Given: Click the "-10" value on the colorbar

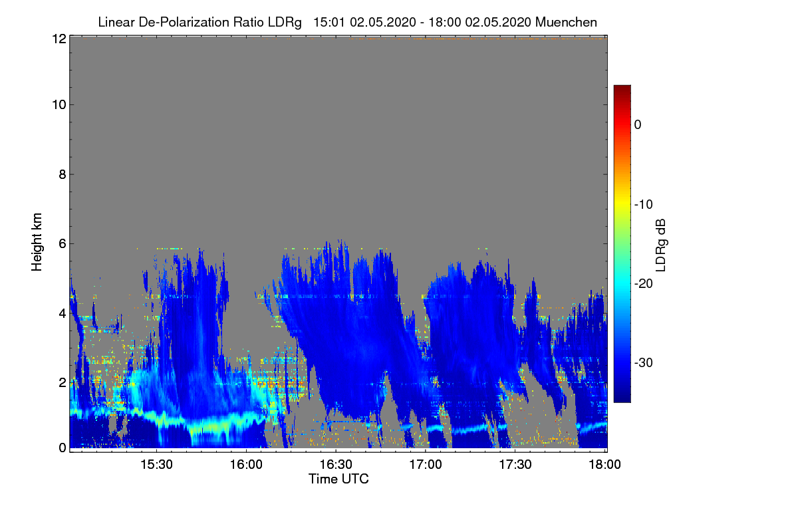Looking at the screenshot, I should (x=644, y=204).
